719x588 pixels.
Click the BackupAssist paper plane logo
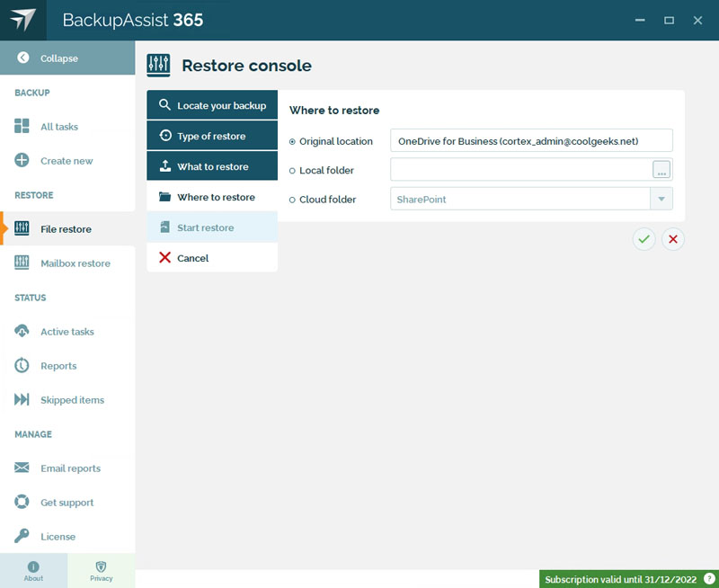pos(23,20)
